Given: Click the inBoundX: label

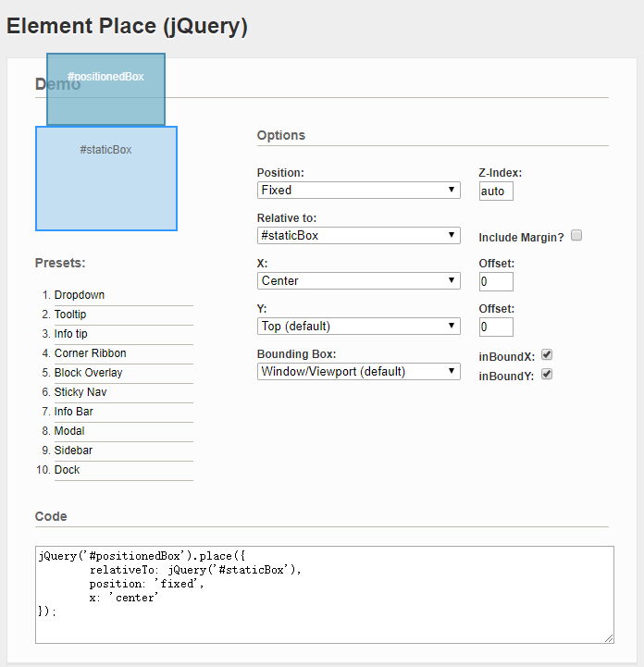Looking at the screenshot, I should [x=507, y=356].
